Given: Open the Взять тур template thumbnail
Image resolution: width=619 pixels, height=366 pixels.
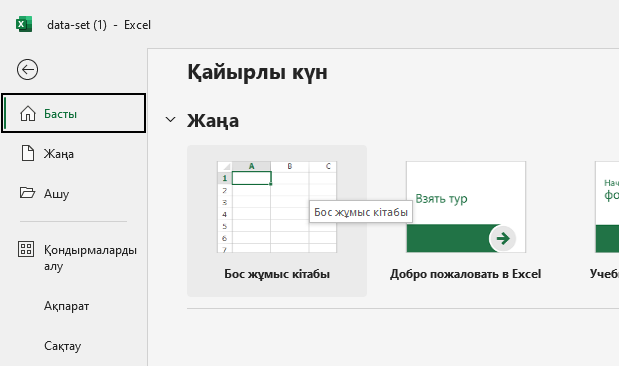Looking at the screenshot, I should tap(466, 207).
